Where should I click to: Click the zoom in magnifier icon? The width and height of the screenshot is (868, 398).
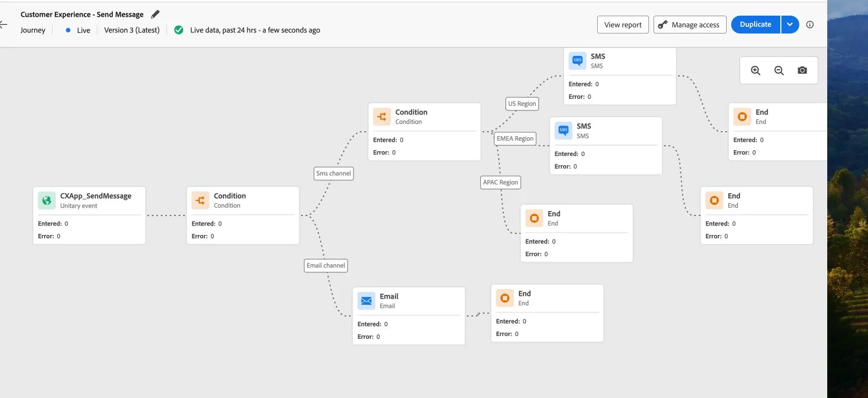(x=756, y=70)
